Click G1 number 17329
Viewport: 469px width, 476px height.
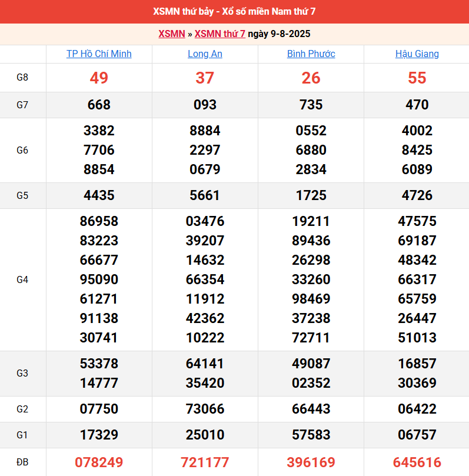point(99,434)
